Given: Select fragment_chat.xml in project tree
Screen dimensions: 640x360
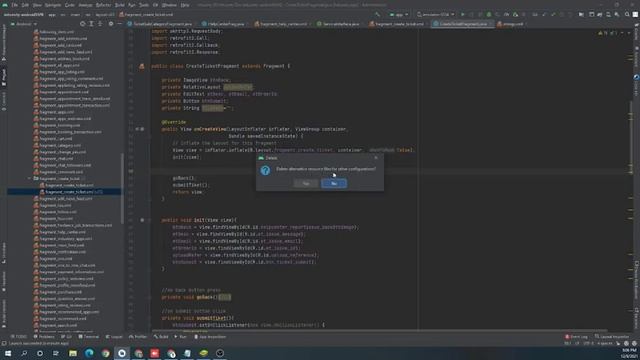Looking at the screenshot, I should 53,158.
